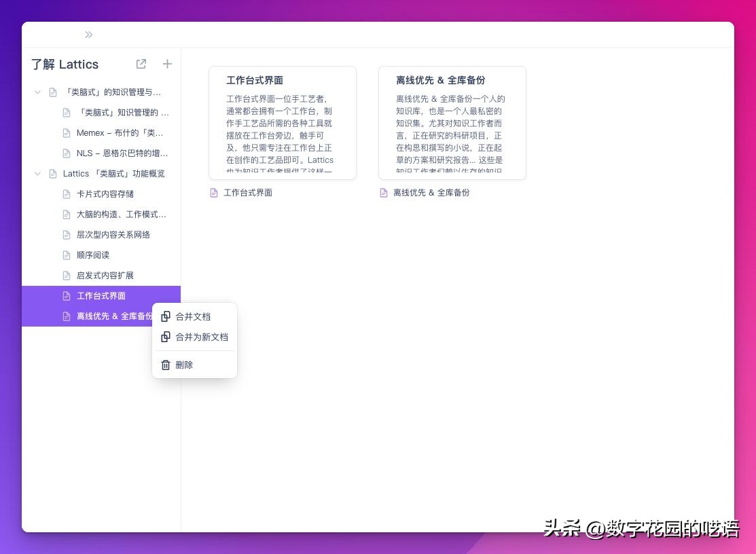Click the 离线优先 & 全库备份 caption below card
This screenshot has height=554, width=756.
431,193
